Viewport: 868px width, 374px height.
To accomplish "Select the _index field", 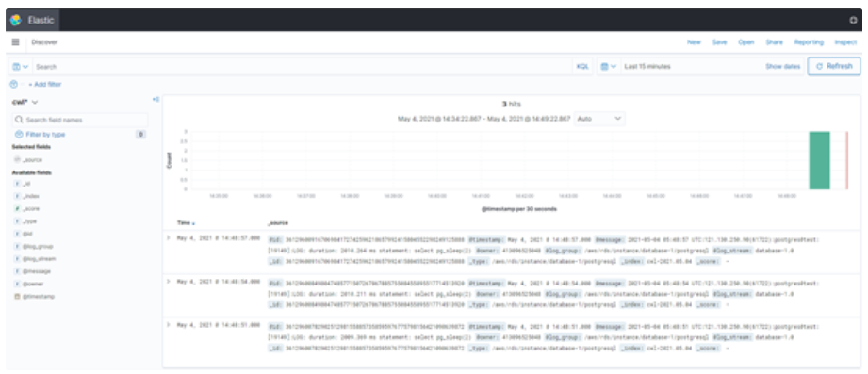I will (31, 196).
